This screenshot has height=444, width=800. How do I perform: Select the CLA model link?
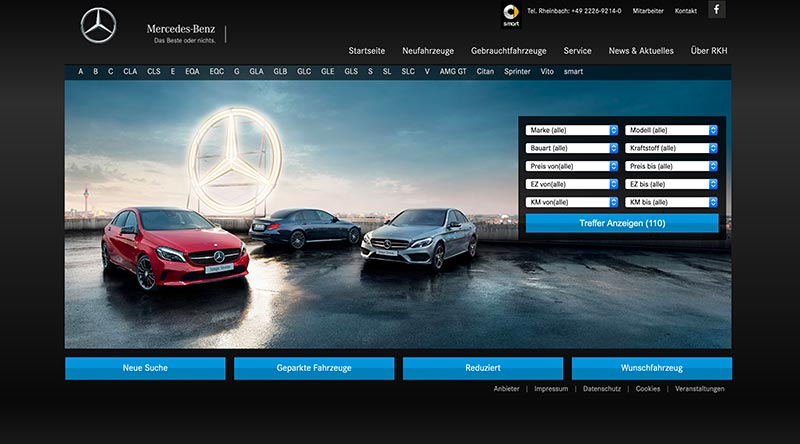(130, 71)
